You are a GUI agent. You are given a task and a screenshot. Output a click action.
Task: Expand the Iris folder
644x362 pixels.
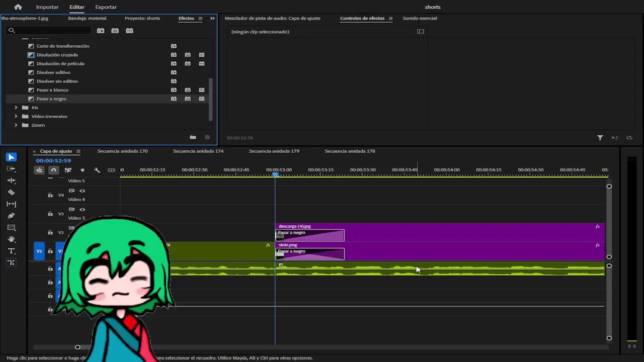click(16, 108)
